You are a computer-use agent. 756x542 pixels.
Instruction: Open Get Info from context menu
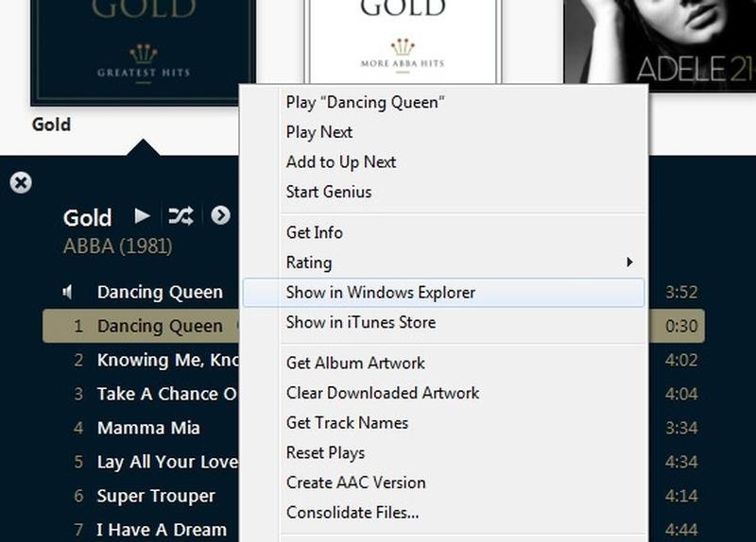tap(443, 232)
